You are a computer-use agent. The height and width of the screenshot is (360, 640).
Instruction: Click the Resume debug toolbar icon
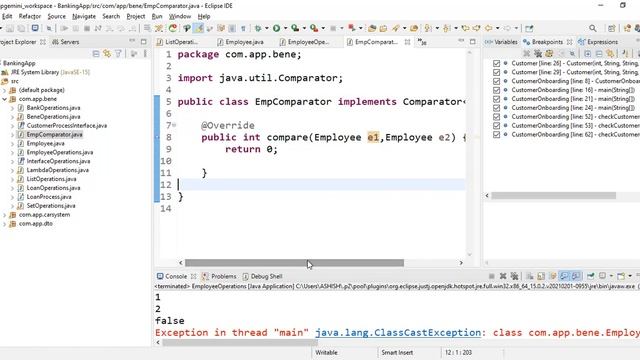(x=64, y=28)
